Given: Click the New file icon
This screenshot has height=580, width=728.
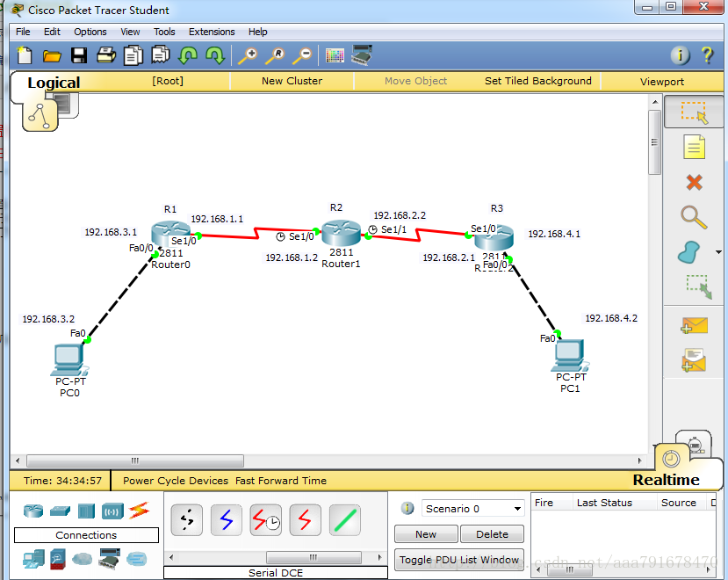Looking at the screenshot, I should pos(24,55).
